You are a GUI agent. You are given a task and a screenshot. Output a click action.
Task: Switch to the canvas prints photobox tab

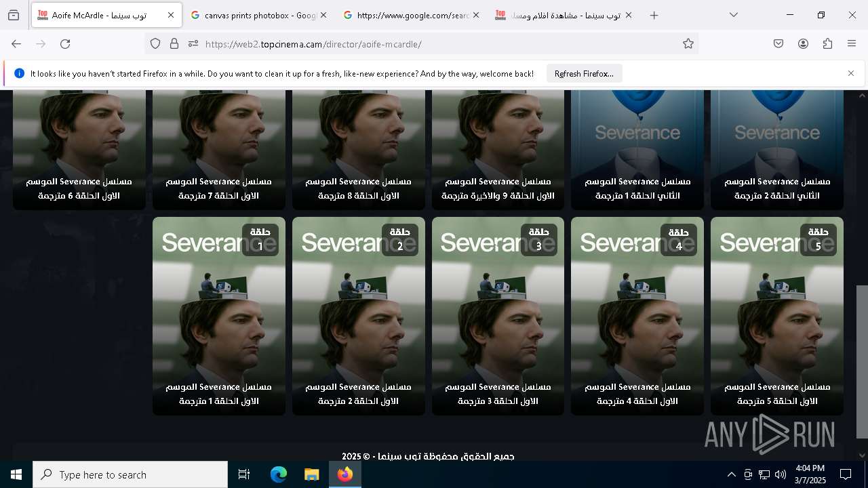click(x=258, y=15)
